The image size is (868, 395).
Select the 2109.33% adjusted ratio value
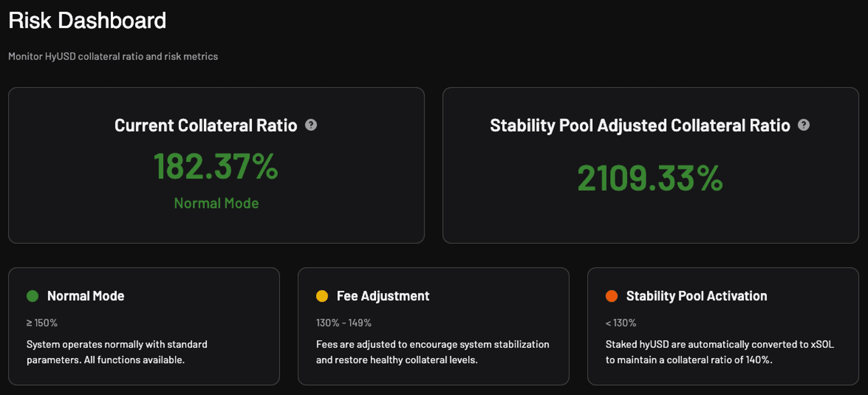click(x=650, y=178)
